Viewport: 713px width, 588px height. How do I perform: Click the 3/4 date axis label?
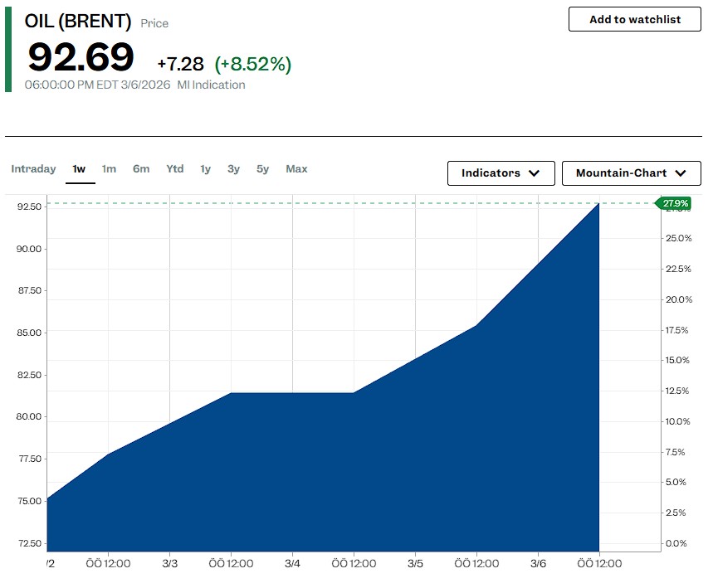[292, 563]
